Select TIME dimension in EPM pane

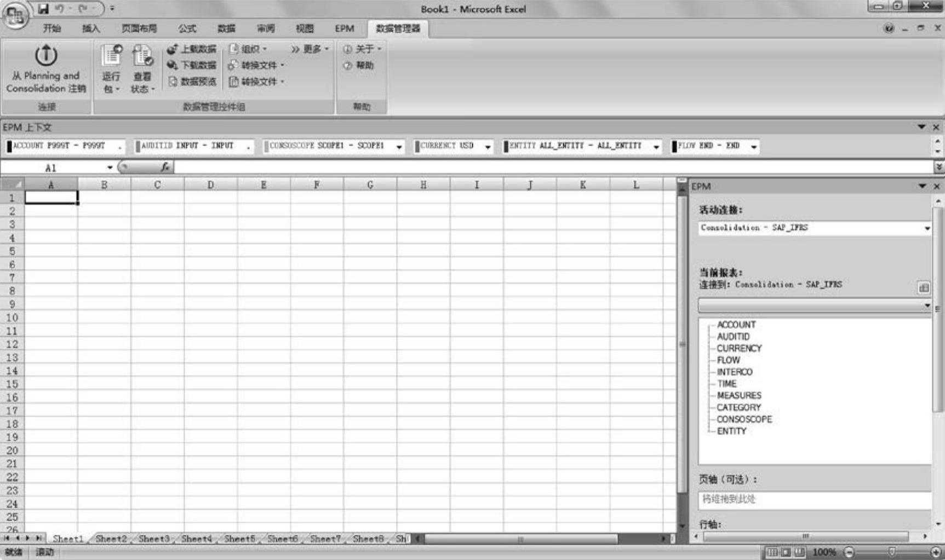(726, 384)
